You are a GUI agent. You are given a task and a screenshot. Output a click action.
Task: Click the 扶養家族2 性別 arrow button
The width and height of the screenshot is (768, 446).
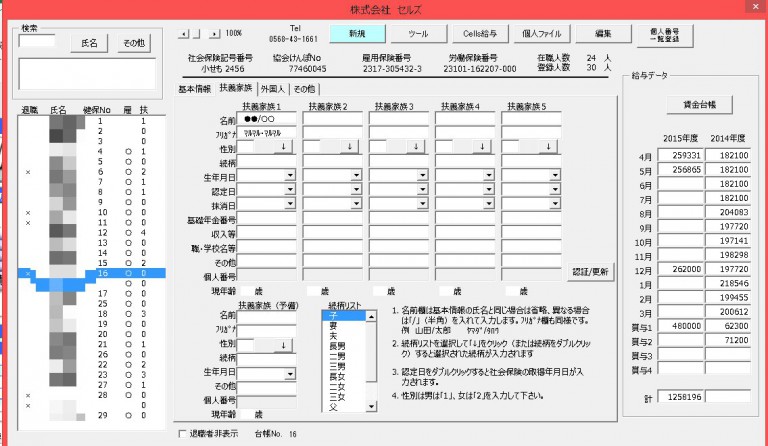click(x=349, y=146)
